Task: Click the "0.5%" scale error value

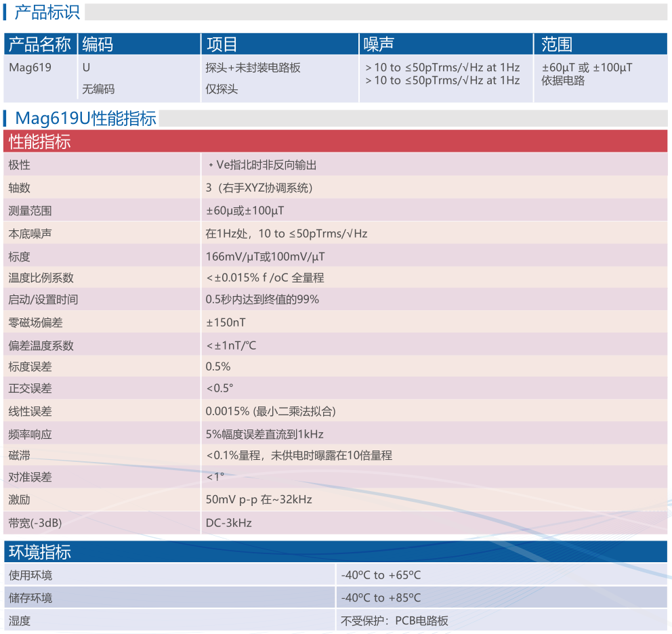Action: click(218, 366)
